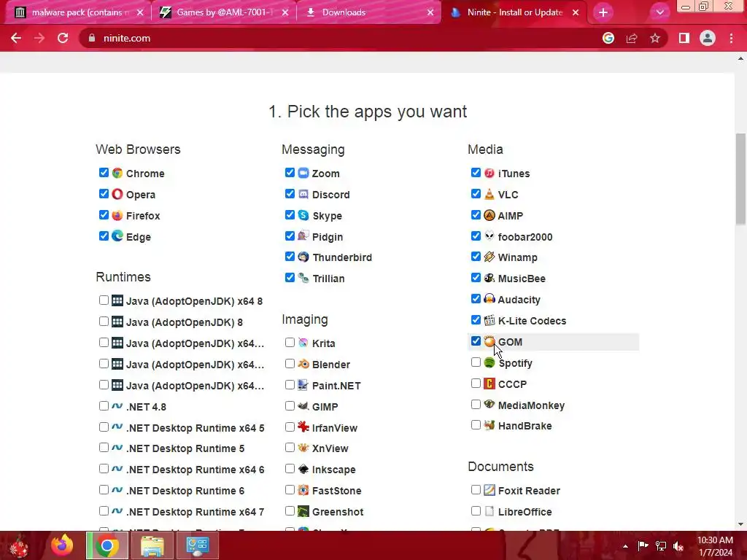Uncheck the MusicBee checkbox

(x=476, y=278)
